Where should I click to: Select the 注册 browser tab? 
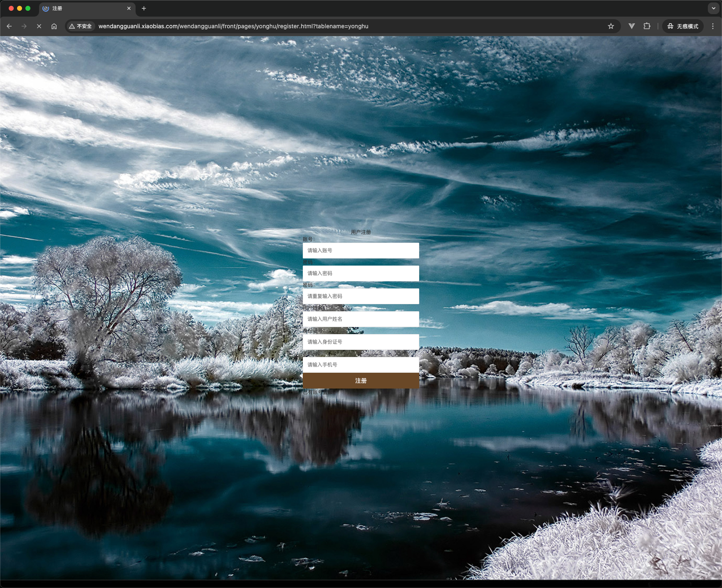pos(87,8)
